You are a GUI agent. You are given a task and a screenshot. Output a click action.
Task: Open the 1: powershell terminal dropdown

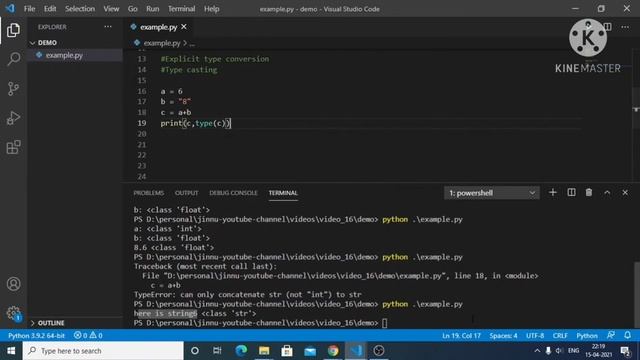[x=491, y=193]
